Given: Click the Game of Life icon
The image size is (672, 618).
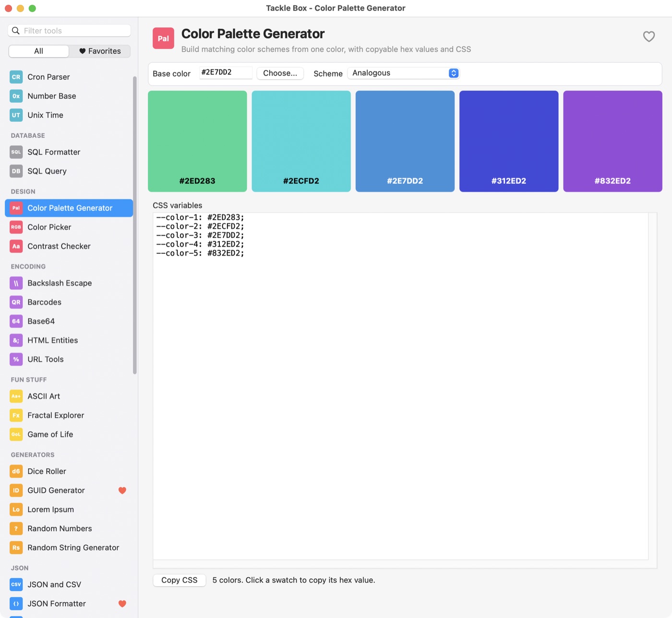Looking at the screenshot, I should coord(16,435).
